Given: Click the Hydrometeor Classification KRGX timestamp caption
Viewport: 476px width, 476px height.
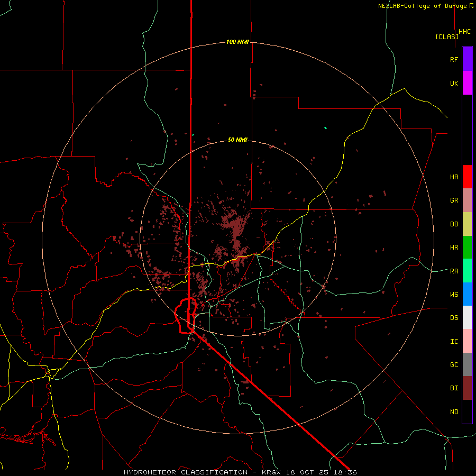Looking at the screenshot, I should click(x=240, y=472).
